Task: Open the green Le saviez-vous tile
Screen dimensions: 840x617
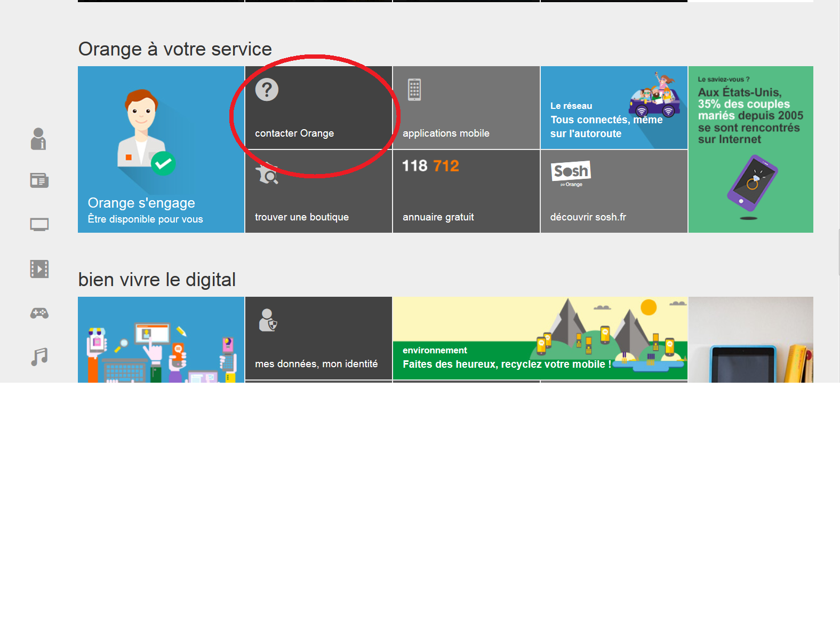Action: [x=750, y=149]
